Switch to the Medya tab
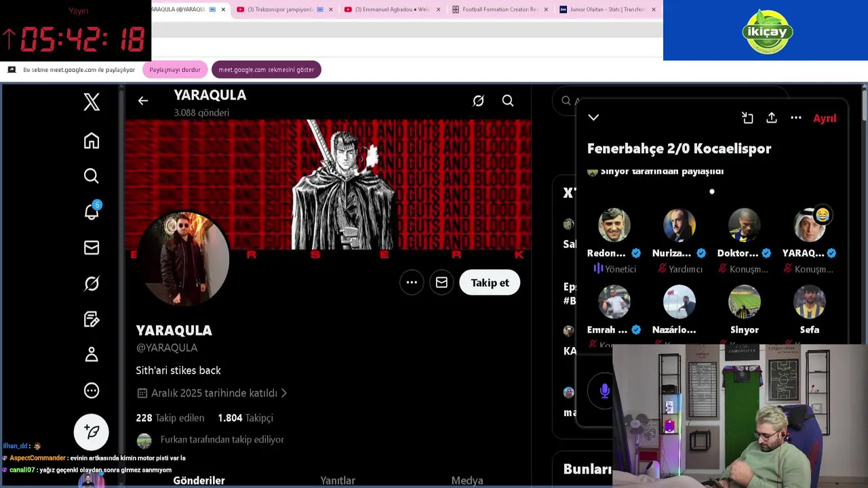The height and width of the screenshot is (488, 868). coord(467,480)
